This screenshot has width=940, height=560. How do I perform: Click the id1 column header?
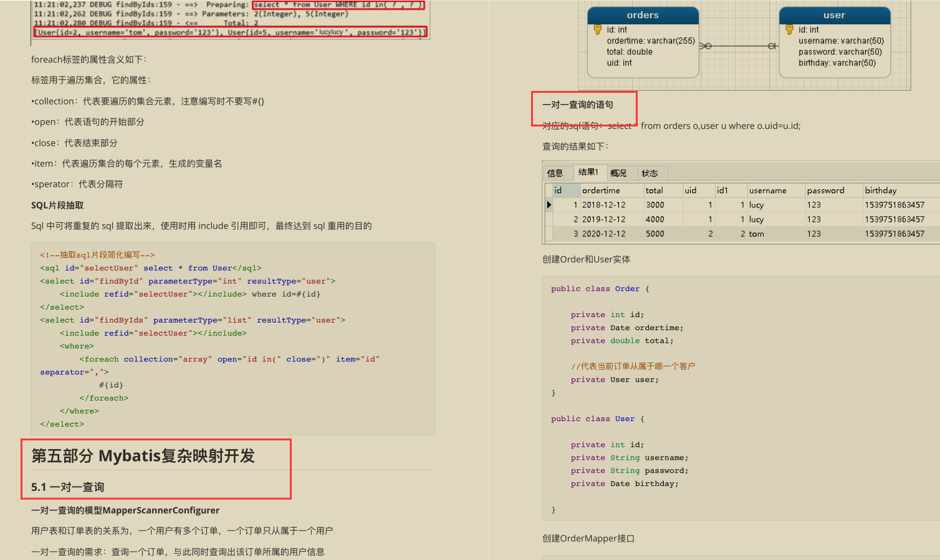tap(730, 191)
